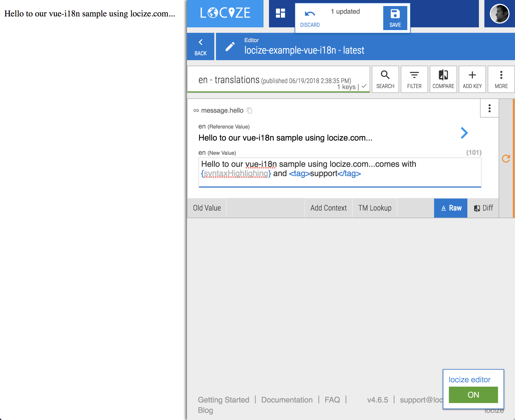Click the Compare versions icon

(x=443, y=79)
